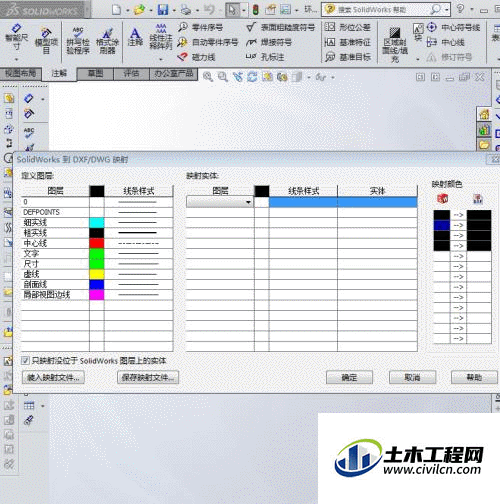Expand the arrow beside the Save icon
Screen dimensions: 500x504
point(174,10)
